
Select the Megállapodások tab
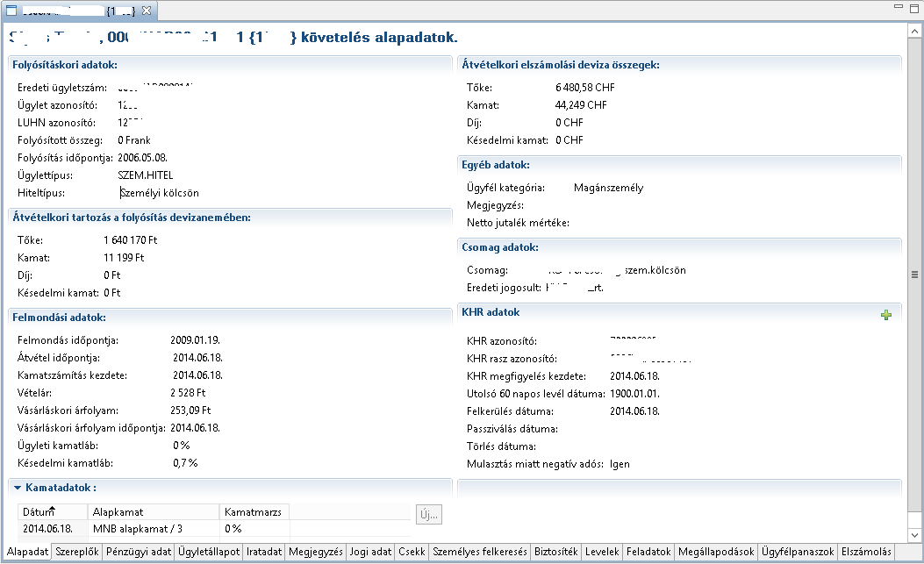[x=716, y=552]
